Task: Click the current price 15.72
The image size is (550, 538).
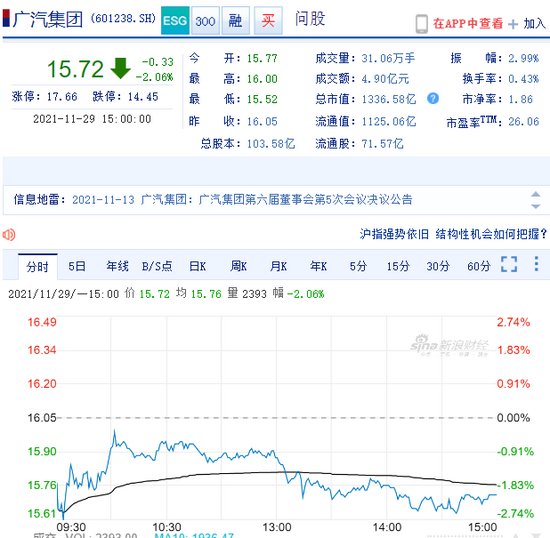Action: (x=75, y=69)
